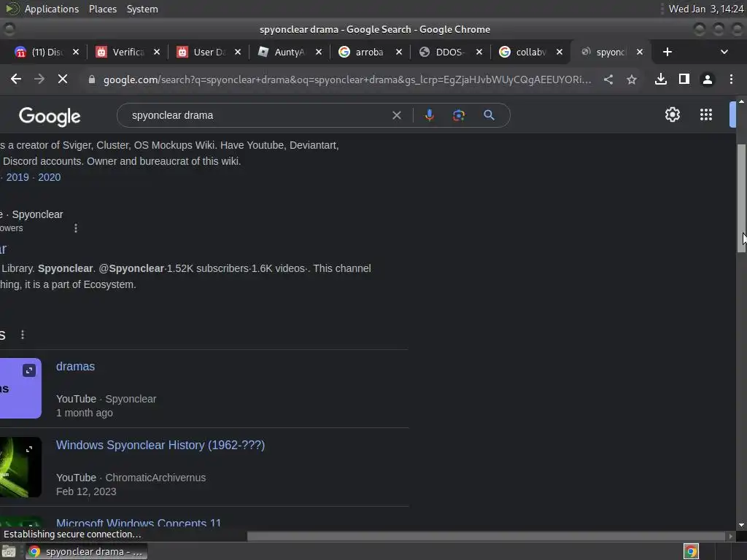The width and height of the screenshot is (747, 560).
Task: Close the Verification tab
Action: click(x=157, y=52)
